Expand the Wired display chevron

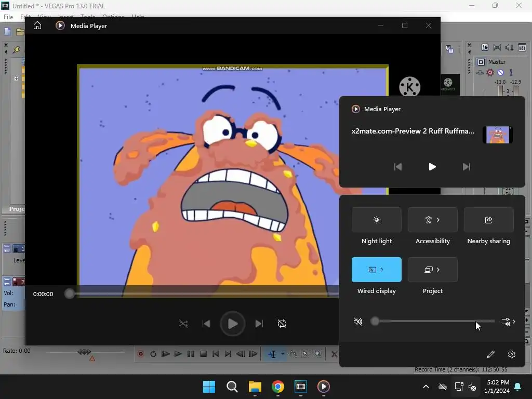(382, 270)
